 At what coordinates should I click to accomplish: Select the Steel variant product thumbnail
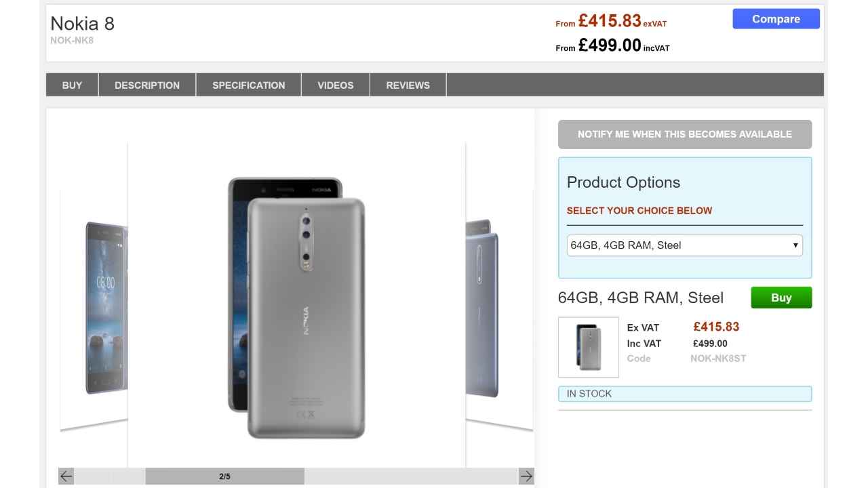tap(589, 347)
